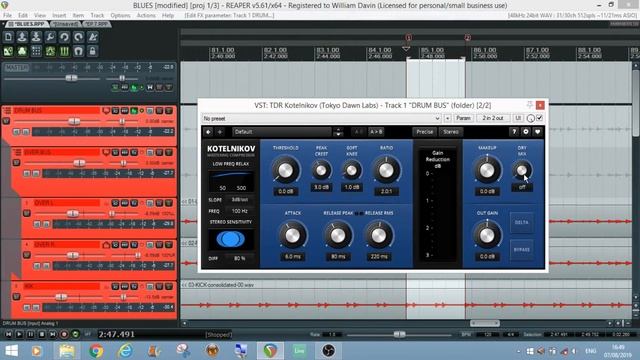Screen dimensions: 640x360
Task: Enable the DELTA button
Action: [x=521, y=222]
